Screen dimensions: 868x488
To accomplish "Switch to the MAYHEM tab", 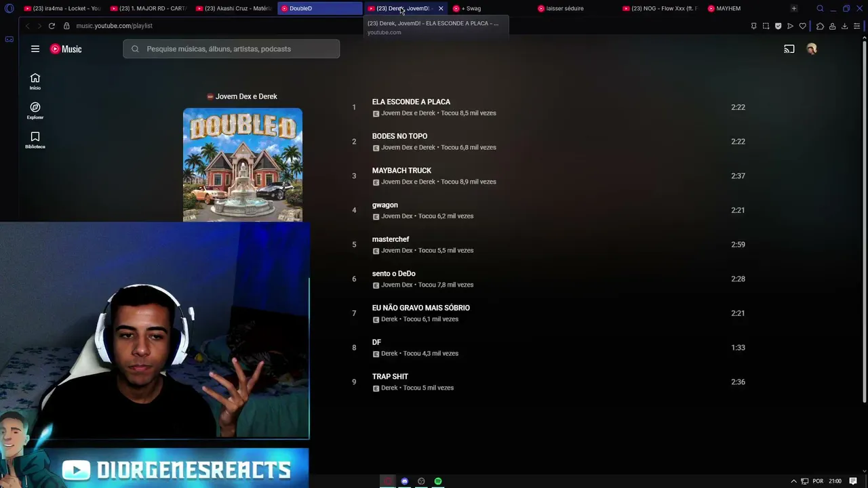I will pyautogui.click(x=746, y=8).
